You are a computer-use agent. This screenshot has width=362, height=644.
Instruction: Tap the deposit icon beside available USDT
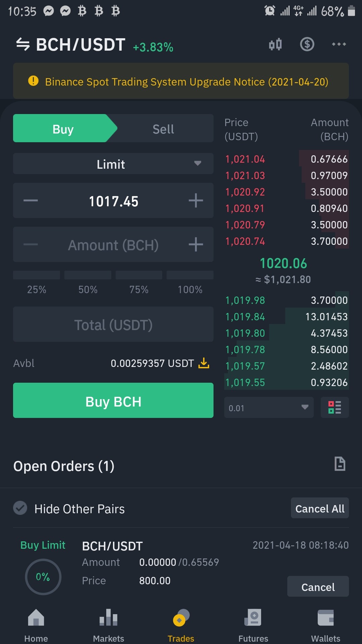point(204,363)
